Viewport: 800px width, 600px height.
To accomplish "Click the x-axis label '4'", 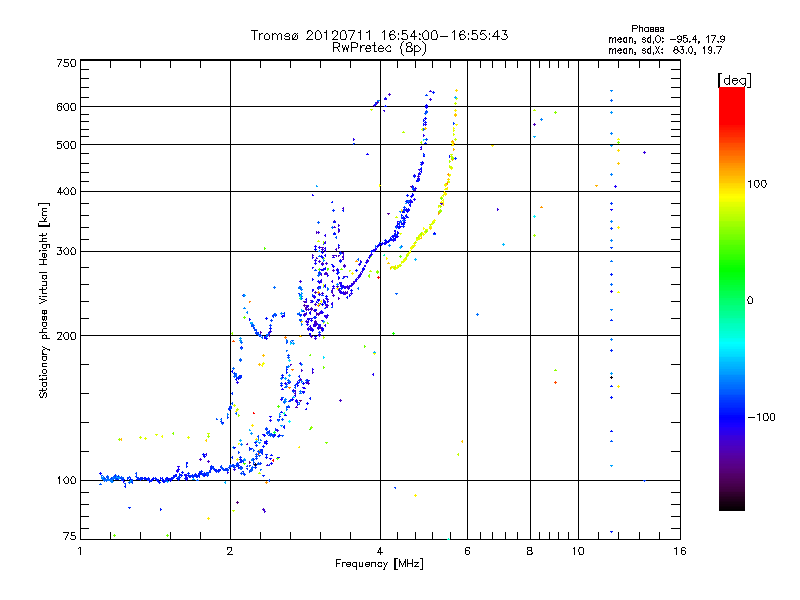I will (380, 551).
